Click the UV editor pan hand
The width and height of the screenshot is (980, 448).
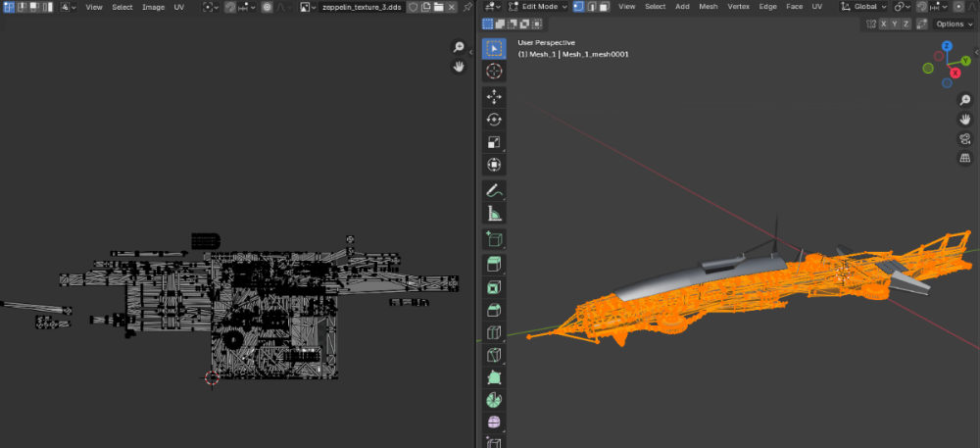pyautogui.click(x=459, y=67)
